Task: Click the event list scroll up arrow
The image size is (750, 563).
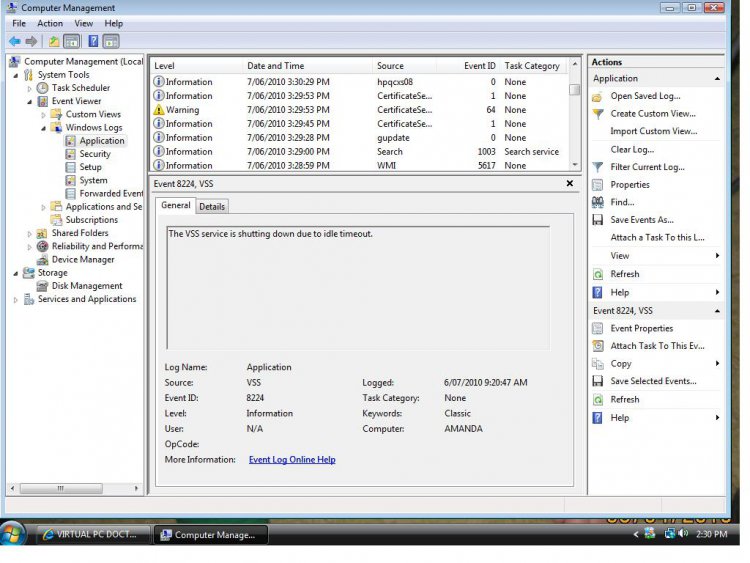Action: coord(575,64)
